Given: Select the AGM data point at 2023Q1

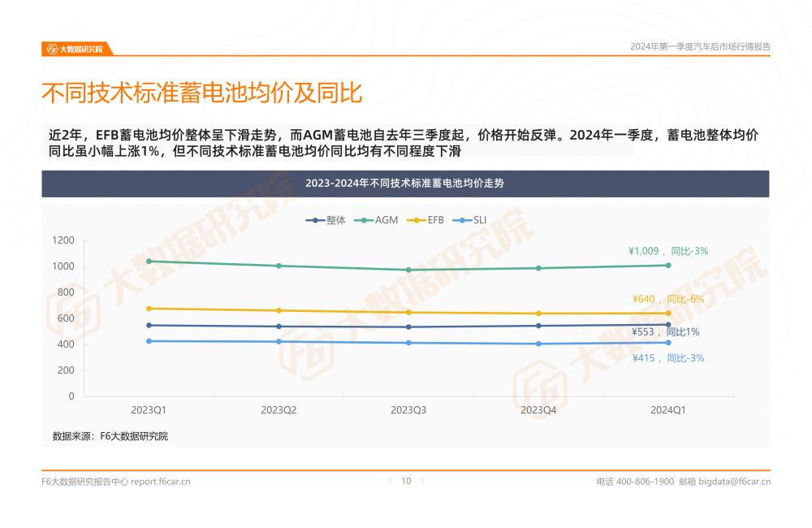Looking at the screenshot, I should [149, 262].
